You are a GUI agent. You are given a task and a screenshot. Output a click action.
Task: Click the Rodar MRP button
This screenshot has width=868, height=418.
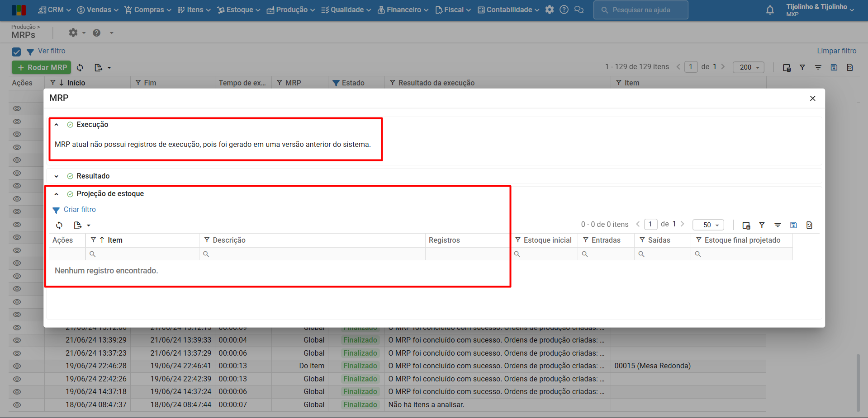tap(42, 67)
